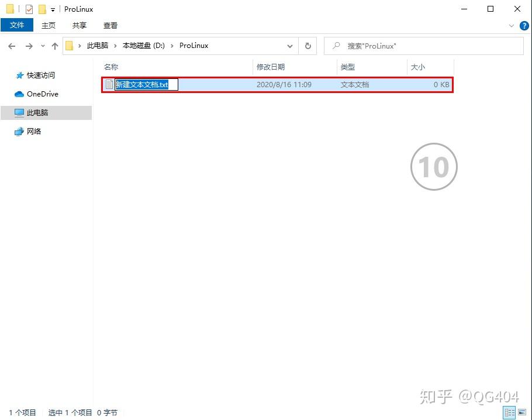Go up one folder level
Screen dimensions: 532x420
click(55, 46)
